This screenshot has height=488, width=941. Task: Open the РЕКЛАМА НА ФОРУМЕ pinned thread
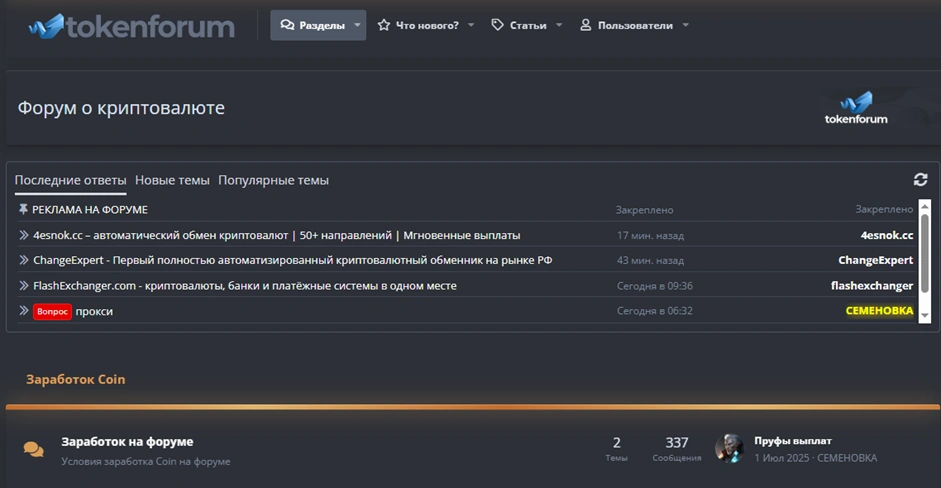(89, 210)
